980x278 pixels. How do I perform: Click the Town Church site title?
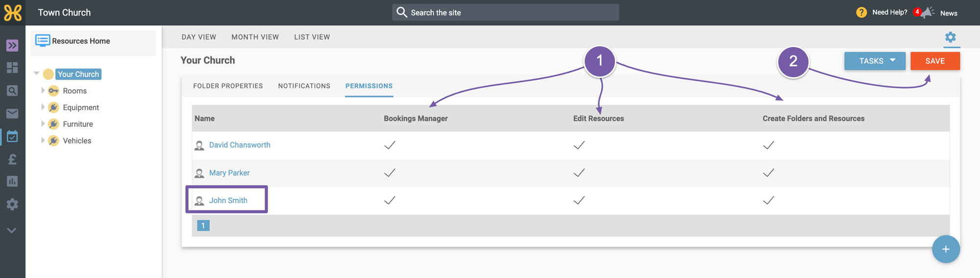pos(64,13)
